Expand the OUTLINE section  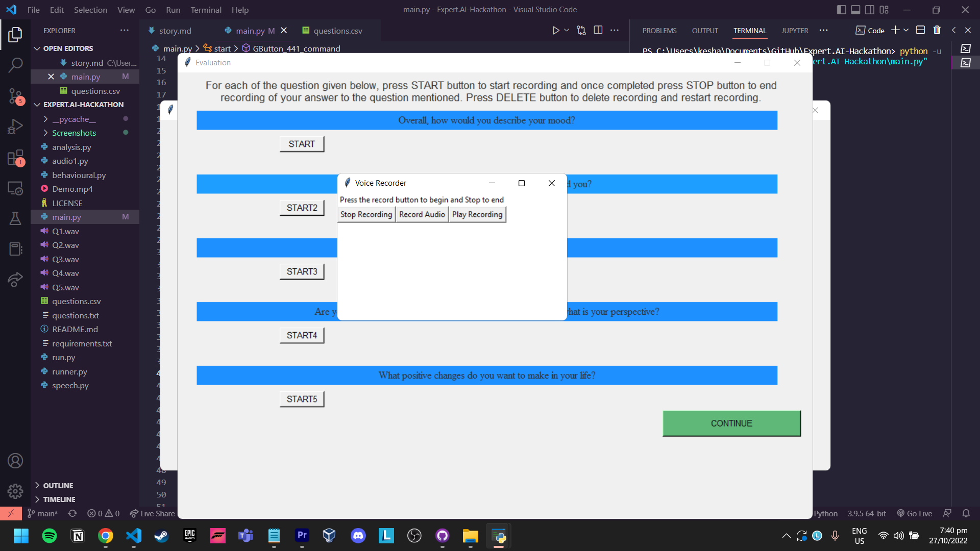pyautogui.click(x=58, y=486)
